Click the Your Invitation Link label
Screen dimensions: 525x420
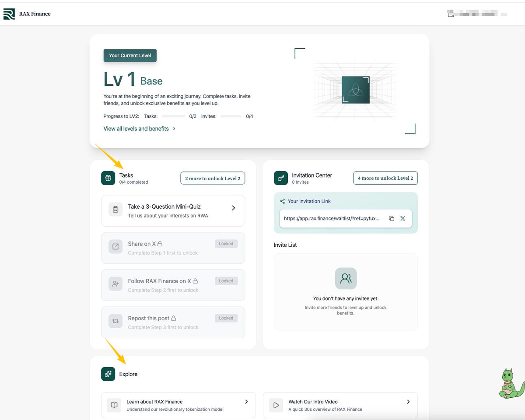pos(309,201)
